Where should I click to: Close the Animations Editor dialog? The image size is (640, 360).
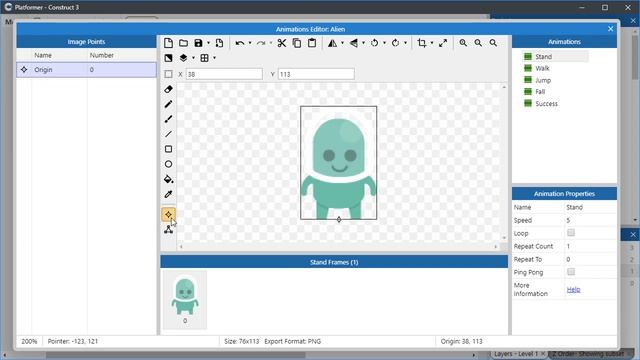click(611, 29)
